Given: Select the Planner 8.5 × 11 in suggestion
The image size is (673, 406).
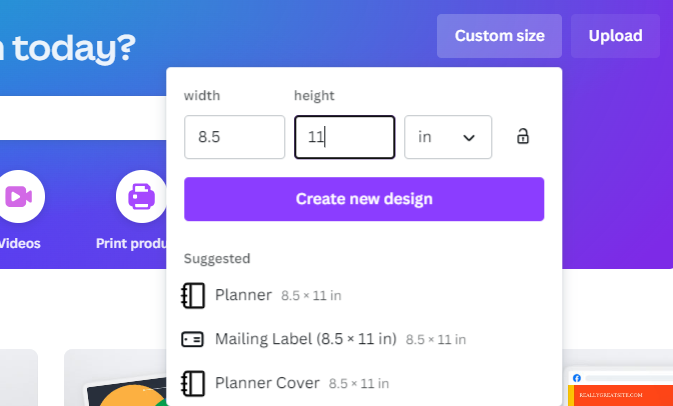Looking at the screenshot, I should 364,295.
